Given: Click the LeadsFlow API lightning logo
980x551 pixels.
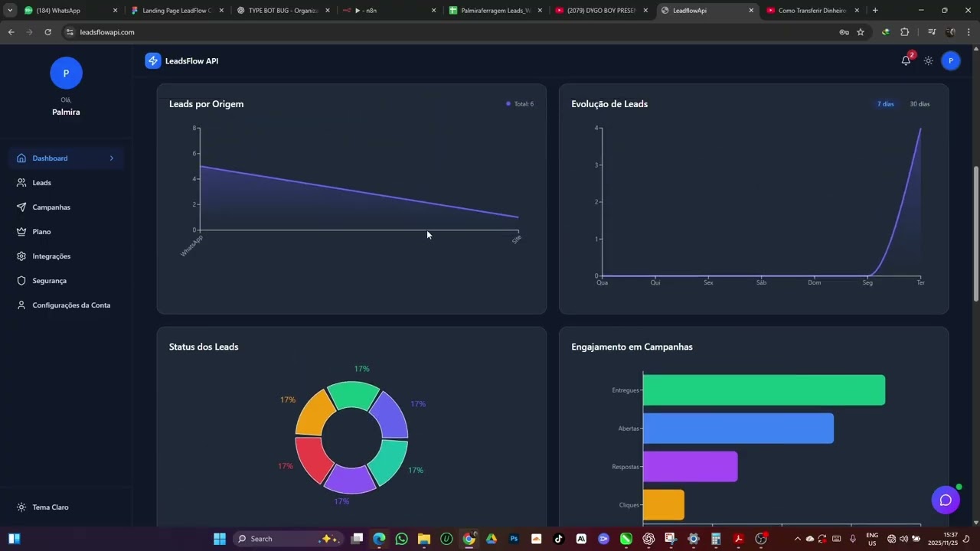Looking at the screenshot, I should click(153, 60).
